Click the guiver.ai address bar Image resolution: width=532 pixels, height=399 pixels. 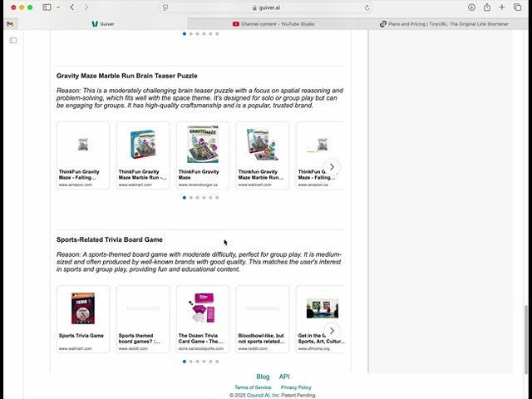pyautogui.click(x=266, y=7)
